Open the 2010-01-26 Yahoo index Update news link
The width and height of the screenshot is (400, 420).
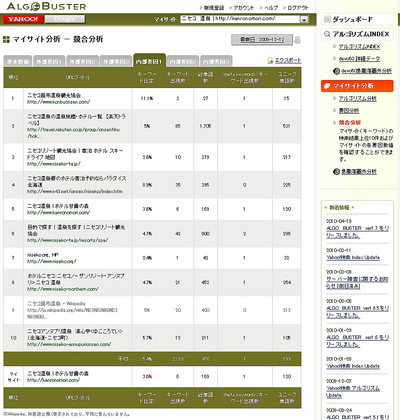coord(353,366)
